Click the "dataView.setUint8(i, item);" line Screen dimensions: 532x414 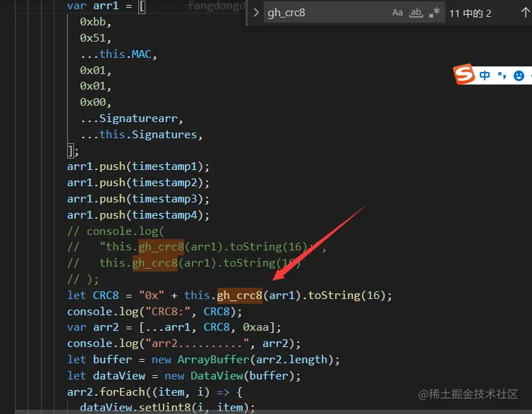[167, 408]
